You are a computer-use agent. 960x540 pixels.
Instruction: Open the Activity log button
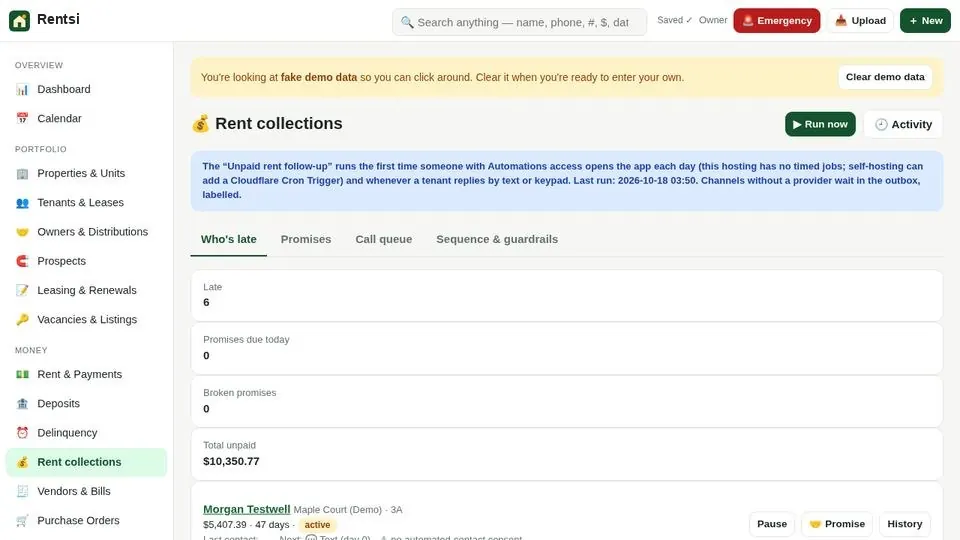pos(903,124)
